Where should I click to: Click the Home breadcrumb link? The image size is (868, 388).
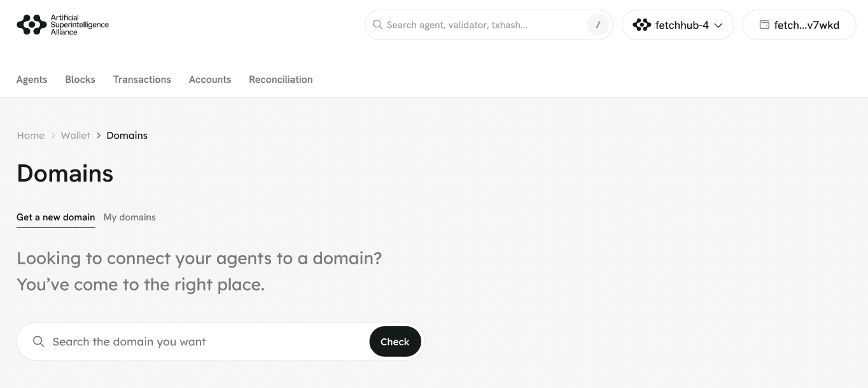pyautogui.click(x=31, y=136)
